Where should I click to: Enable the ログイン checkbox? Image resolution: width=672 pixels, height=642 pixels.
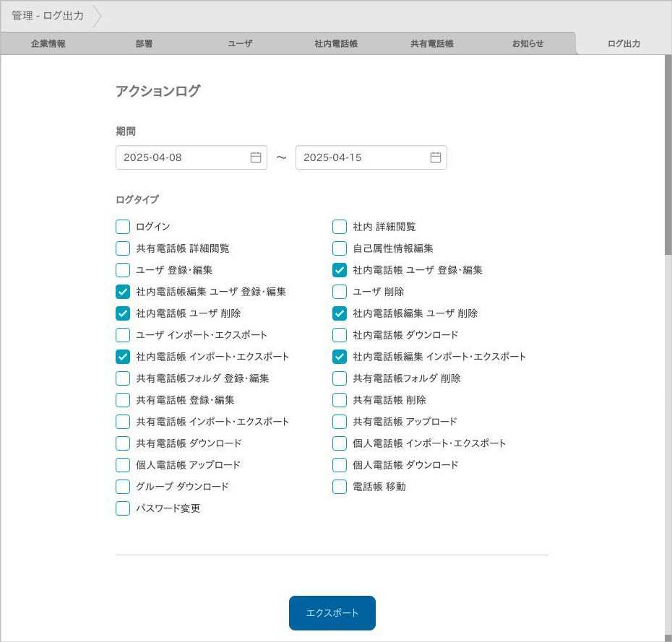pos(123,227)
